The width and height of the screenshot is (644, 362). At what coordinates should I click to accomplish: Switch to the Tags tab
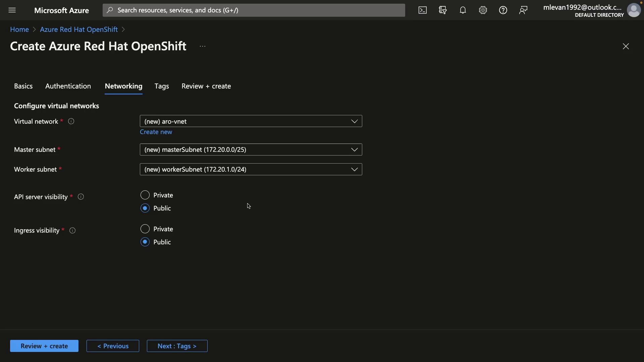coord(162,86)
